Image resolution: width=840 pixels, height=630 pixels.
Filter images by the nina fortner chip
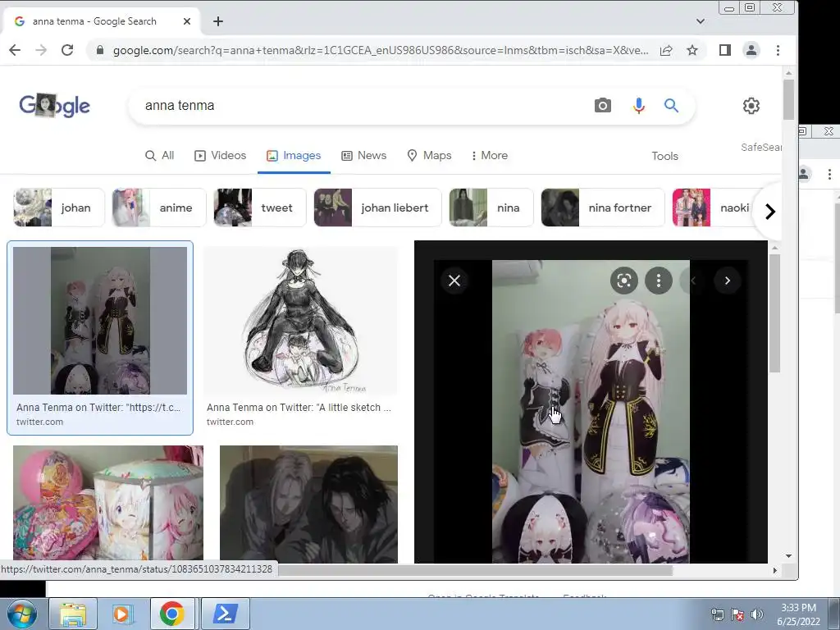[603, 208]
